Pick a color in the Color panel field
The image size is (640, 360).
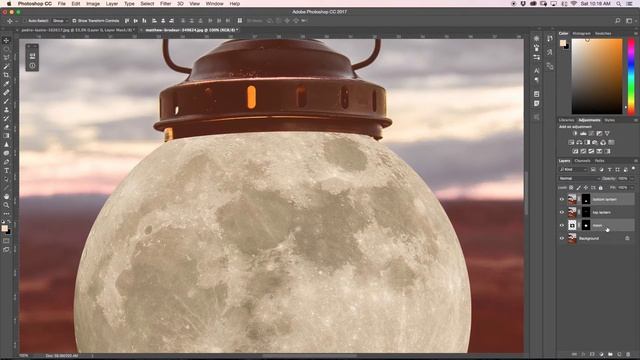597,76
